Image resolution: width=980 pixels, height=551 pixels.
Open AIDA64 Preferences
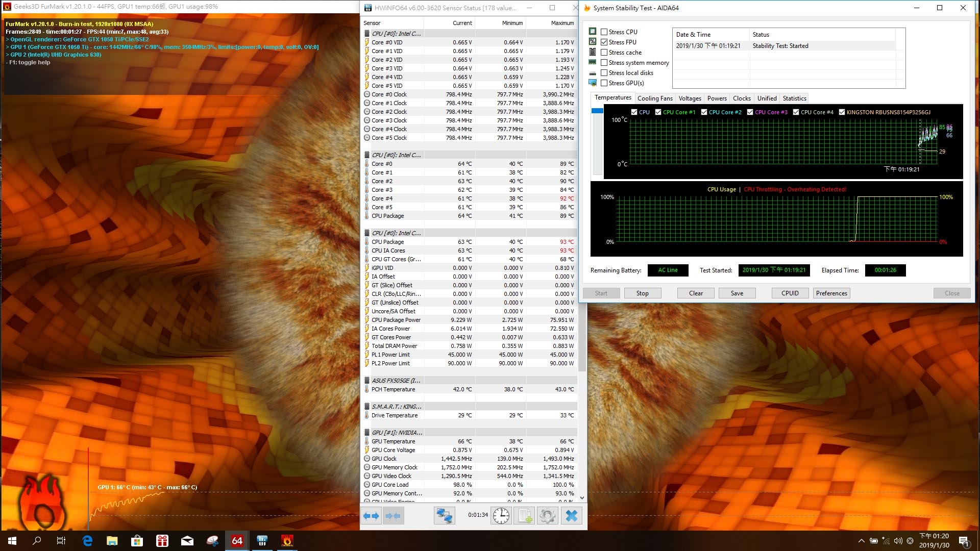[x=831, y=293]
